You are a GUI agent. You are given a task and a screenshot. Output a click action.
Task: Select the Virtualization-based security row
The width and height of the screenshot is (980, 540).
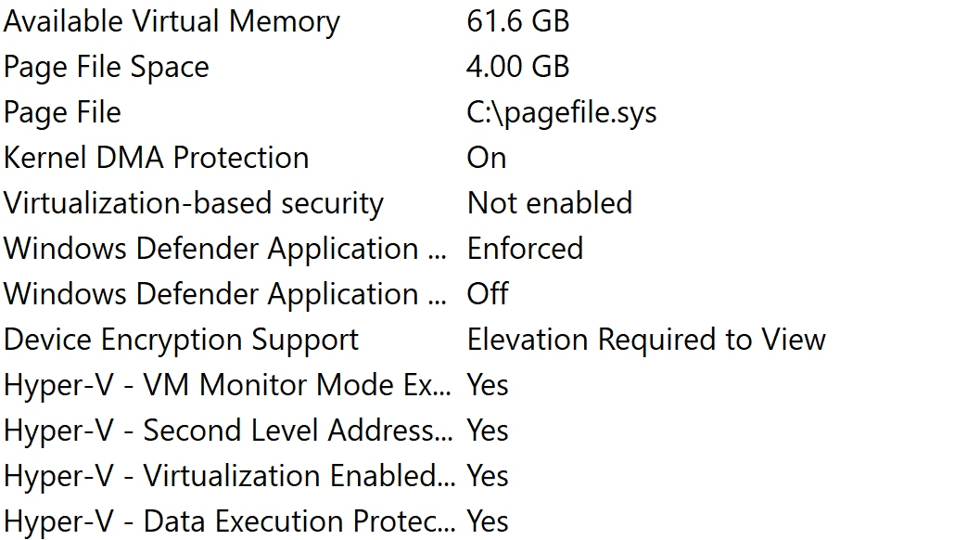(193, 203)
